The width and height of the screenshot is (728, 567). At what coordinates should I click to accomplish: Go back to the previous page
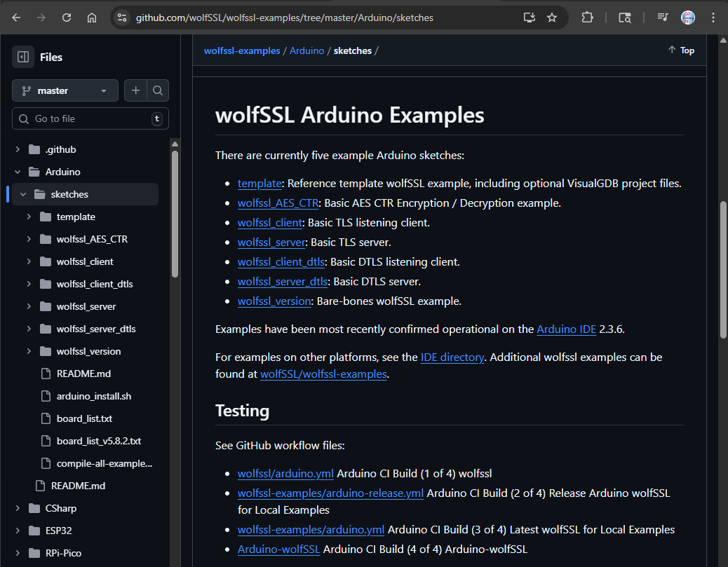pos(16,18)
